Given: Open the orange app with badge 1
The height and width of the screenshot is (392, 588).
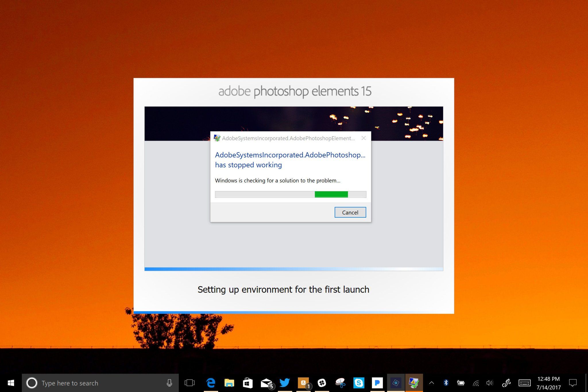Looking at the screenshot, I should (x=304, y=383).
